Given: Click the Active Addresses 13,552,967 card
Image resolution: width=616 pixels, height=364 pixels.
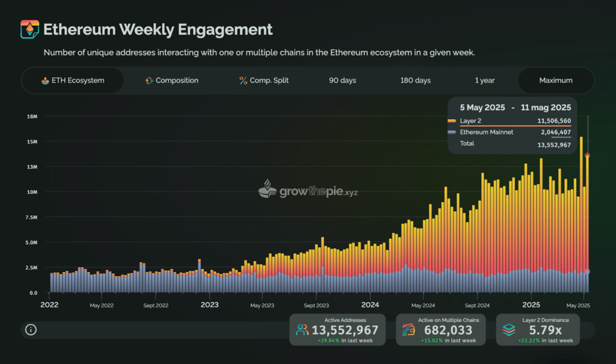Looking at the screenshot, I should 337,330.
